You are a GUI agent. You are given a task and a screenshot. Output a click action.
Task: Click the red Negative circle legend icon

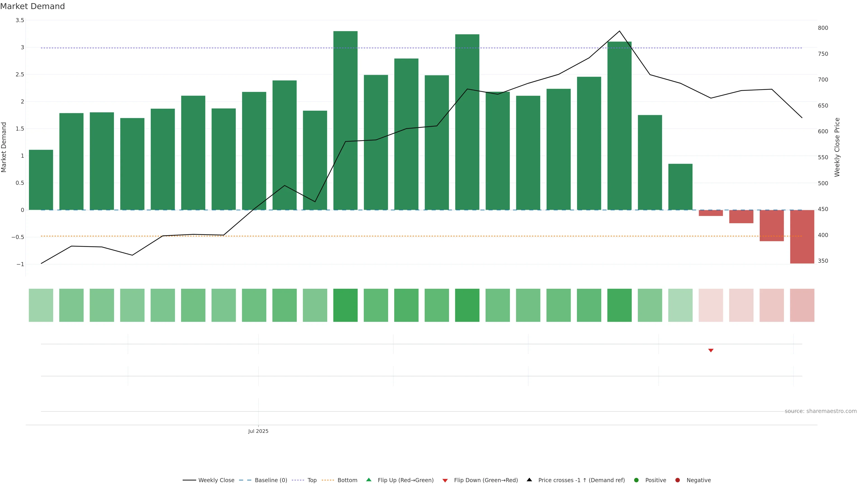[678, 480]
